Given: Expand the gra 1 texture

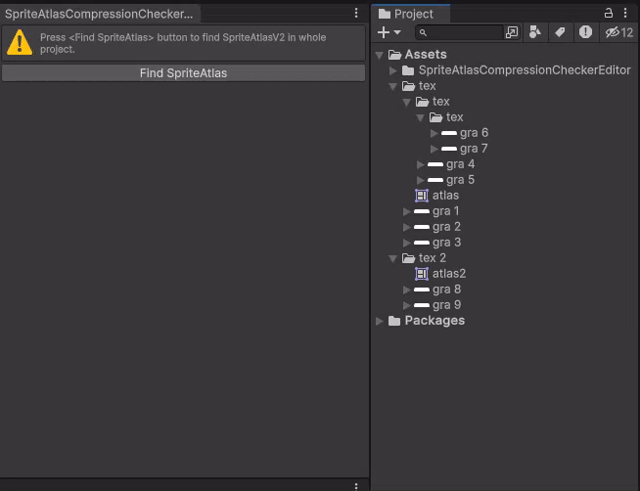Looking at the screenshot, I should 407,211.
